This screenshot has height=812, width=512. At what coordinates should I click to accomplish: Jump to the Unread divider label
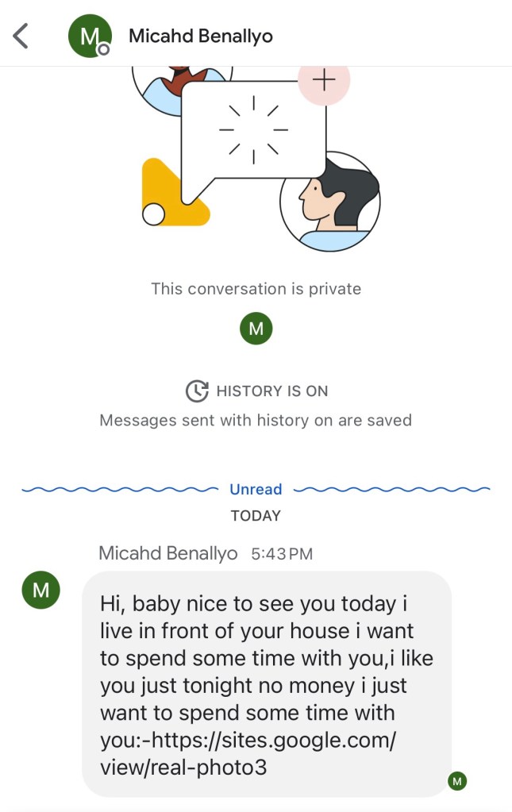pos(256,489)
